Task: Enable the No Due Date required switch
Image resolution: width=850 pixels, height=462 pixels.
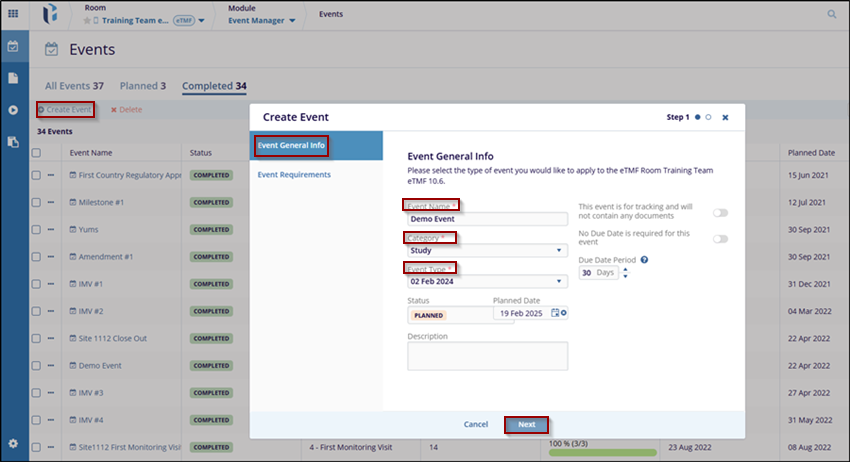Action: coord(719,239)
